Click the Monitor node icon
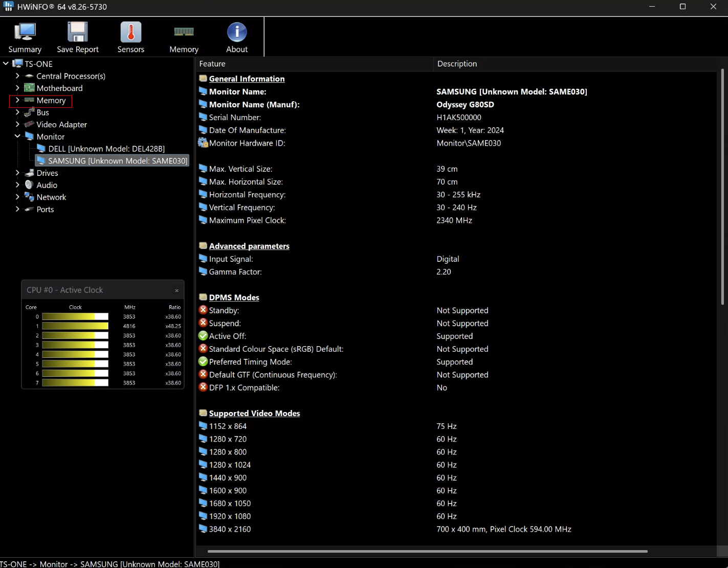The height and width of the screenshot is (568, 728). [29, 137]
